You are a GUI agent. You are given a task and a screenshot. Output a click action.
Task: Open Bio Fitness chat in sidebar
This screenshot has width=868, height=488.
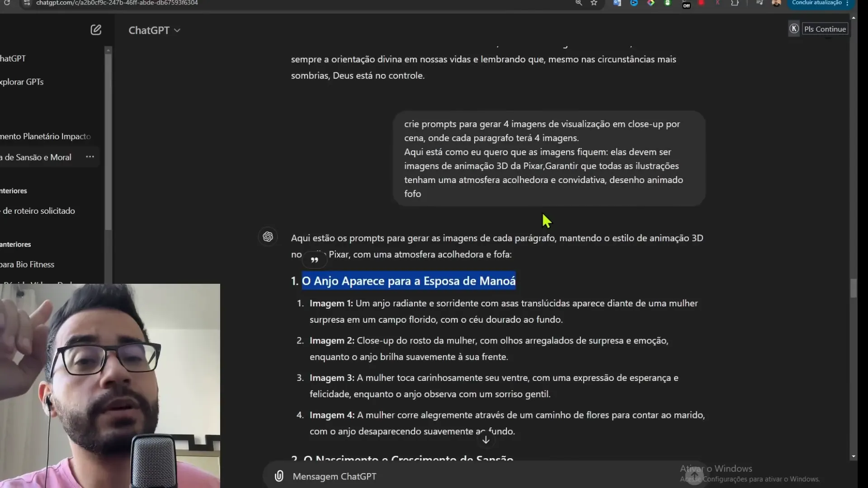pos(27,264)
